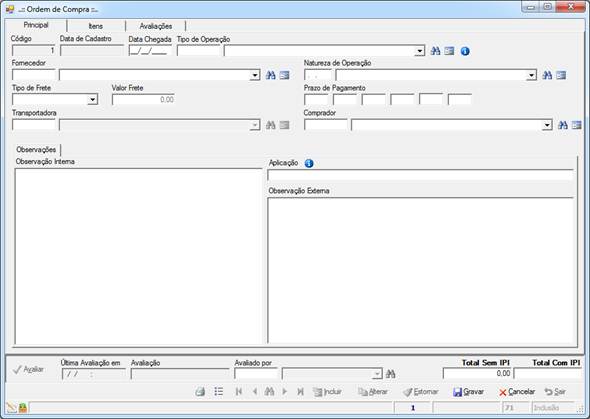590x419 pixels.
Task: Click the Cancelar button
Action: [x=517, y=392]
